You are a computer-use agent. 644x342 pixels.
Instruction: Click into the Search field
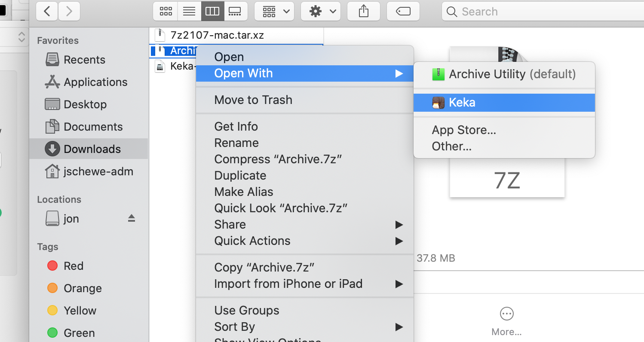(x=543, y=12)
